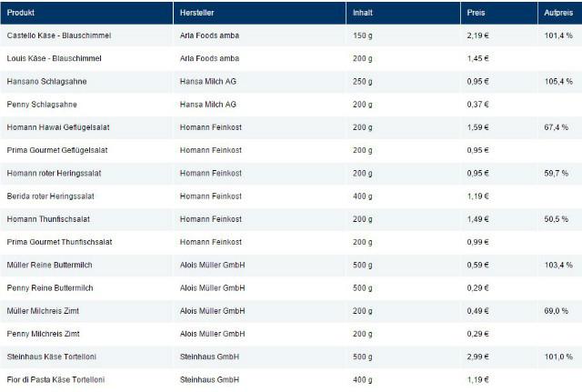
Task: Select the 105,4 % Aufpreis value
Action: [557, 81]
